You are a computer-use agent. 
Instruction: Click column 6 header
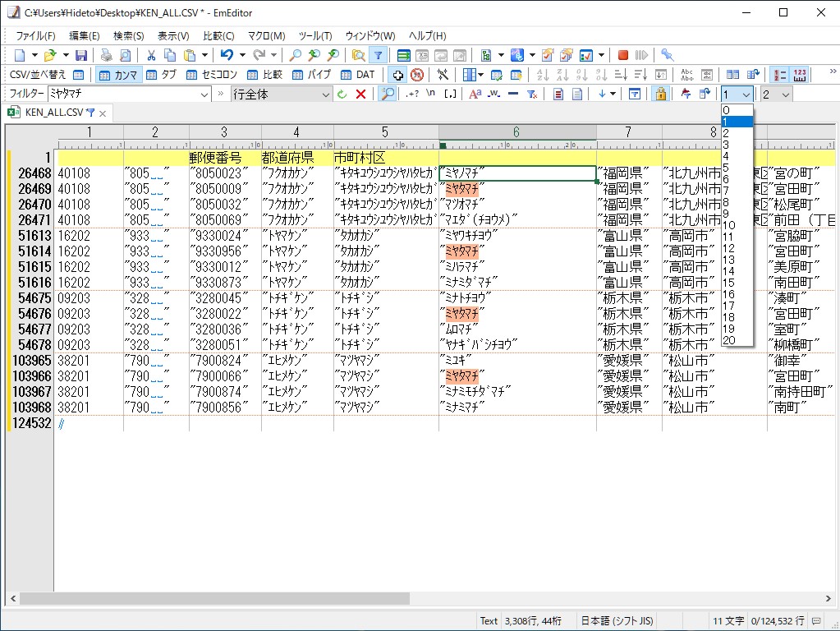(517, 132)
